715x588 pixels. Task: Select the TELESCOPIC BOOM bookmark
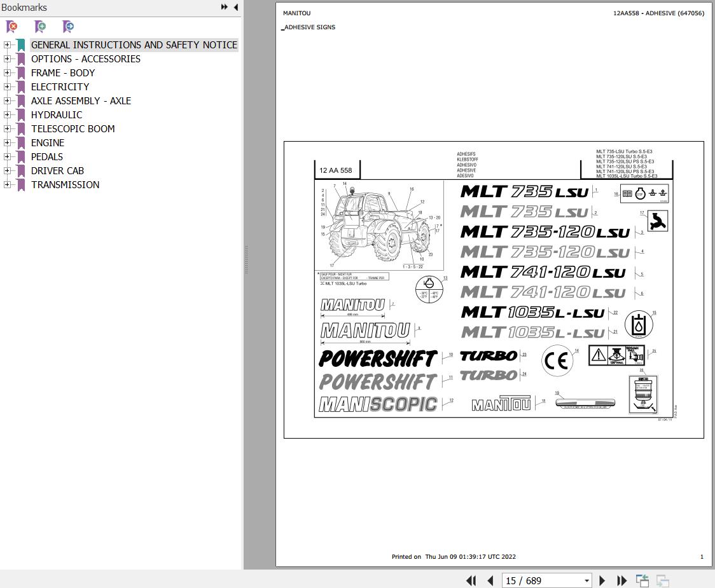tap(73, 129)
